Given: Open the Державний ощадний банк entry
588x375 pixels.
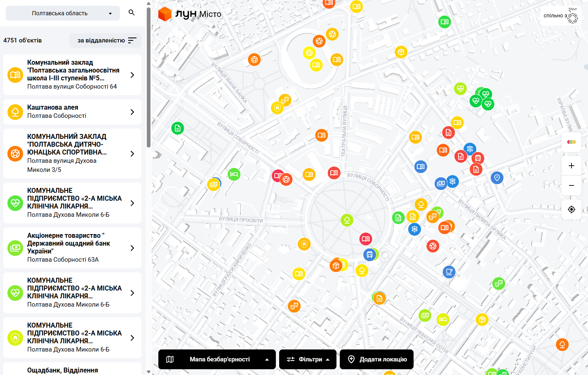Looking at the screenshot, I should pos(72,248).
